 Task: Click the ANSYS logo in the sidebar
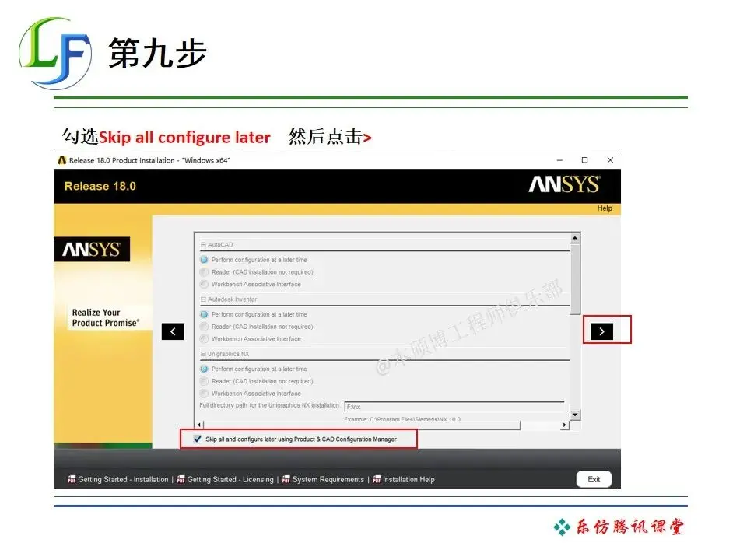click(92, 249)
